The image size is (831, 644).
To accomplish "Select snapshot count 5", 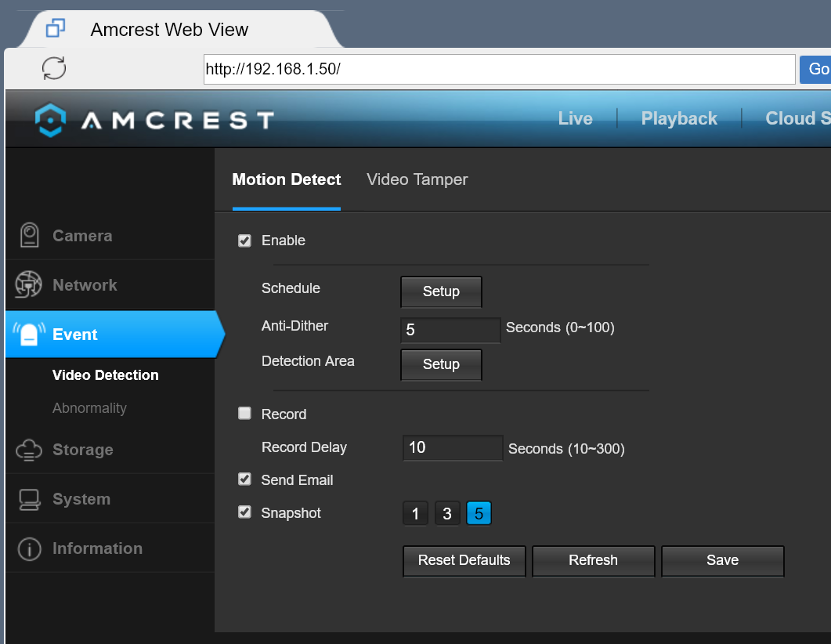I will pos(479,513).
